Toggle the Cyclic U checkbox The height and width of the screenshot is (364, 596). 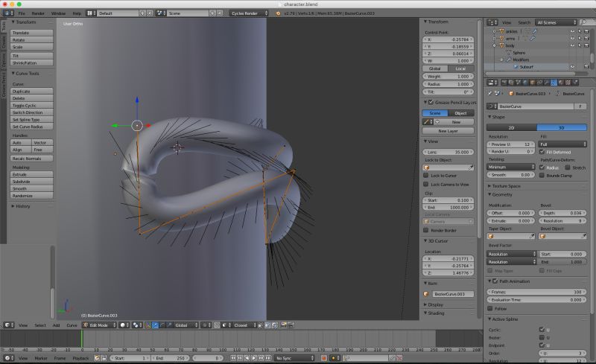click(542, 330)
